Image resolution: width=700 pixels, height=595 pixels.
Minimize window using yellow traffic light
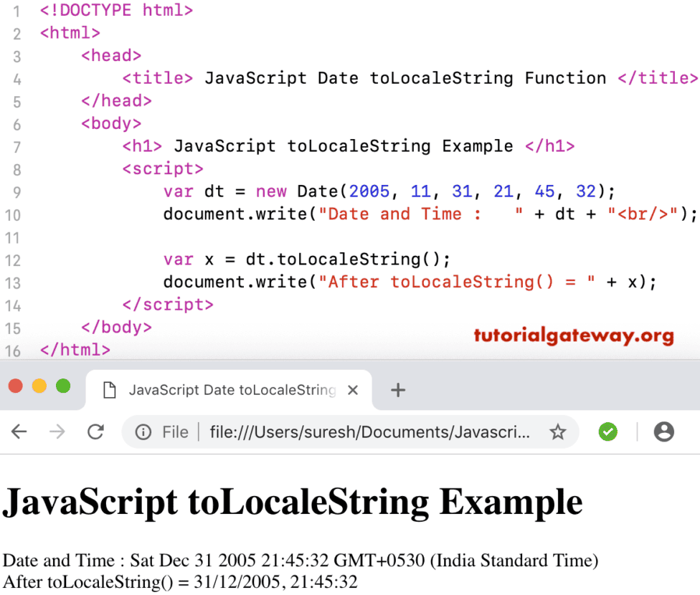pyautogui.click(x=39, y=385)
